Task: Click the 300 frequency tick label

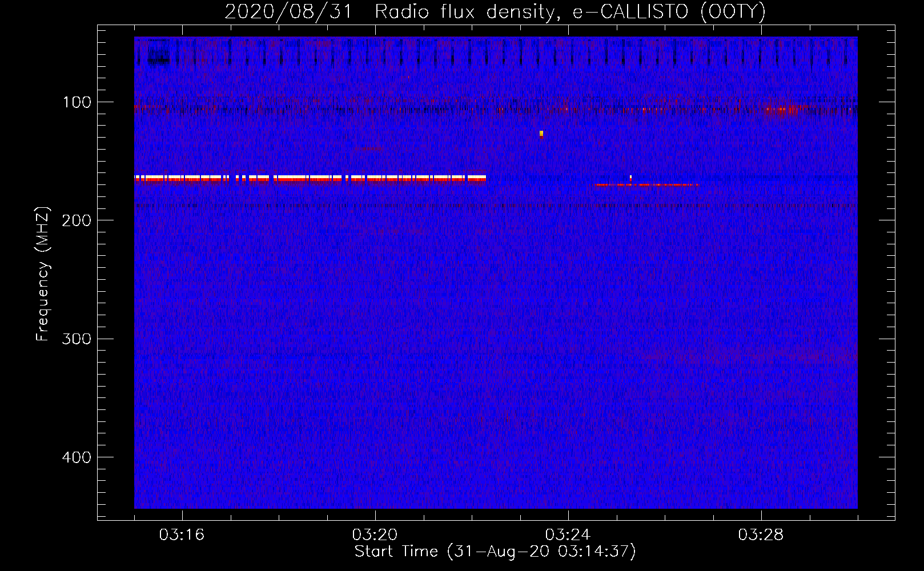Action: (77, 339)
